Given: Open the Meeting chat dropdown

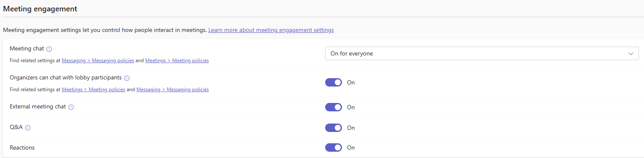Looking at the screenshot, I should pos(482,53).
